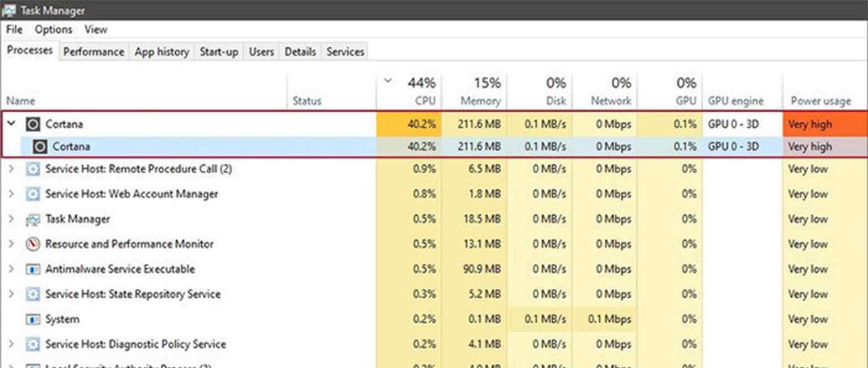Select the parent Cortana process name

(x=64, y=124)
